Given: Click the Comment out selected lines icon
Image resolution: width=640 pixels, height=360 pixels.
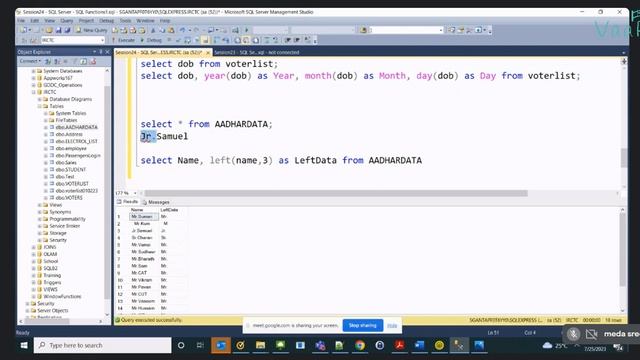Looking at the screenshot, I should tap(267, 40).
